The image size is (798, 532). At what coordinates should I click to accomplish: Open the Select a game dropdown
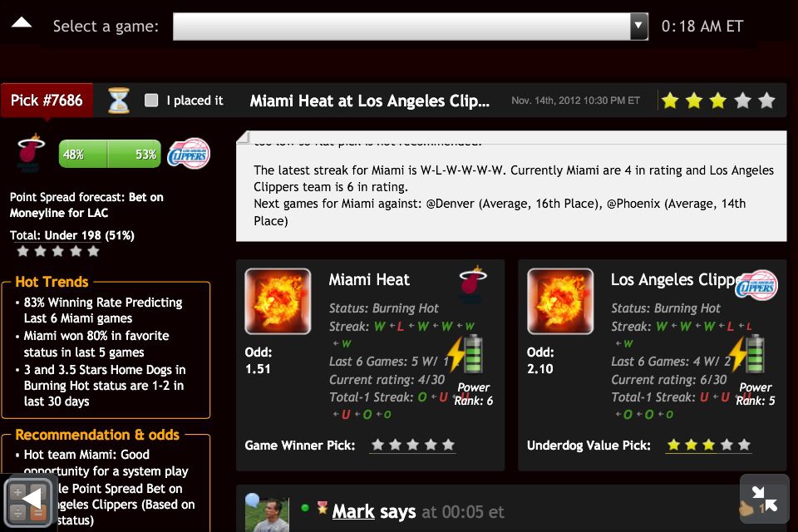click(410, 27)
